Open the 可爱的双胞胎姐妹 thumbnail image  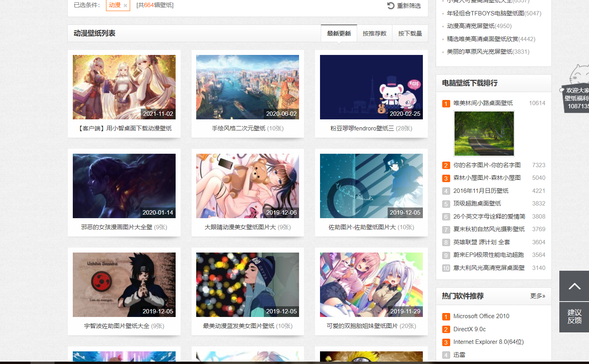tap(371, 285)
